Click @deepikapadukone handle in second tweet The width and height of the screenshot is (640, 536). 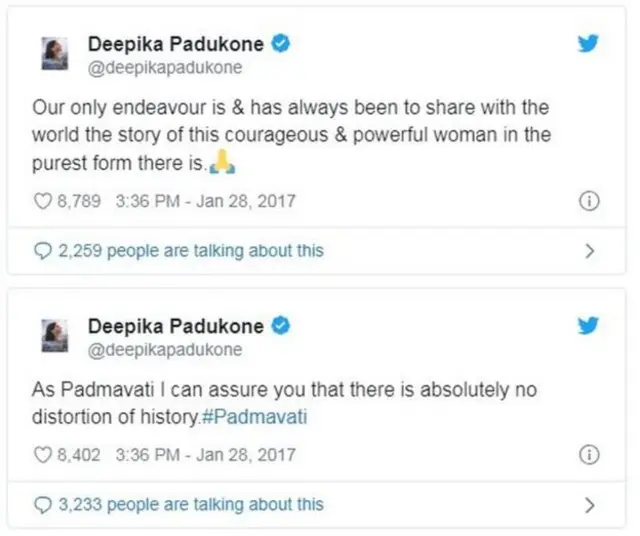click(165, 350)
